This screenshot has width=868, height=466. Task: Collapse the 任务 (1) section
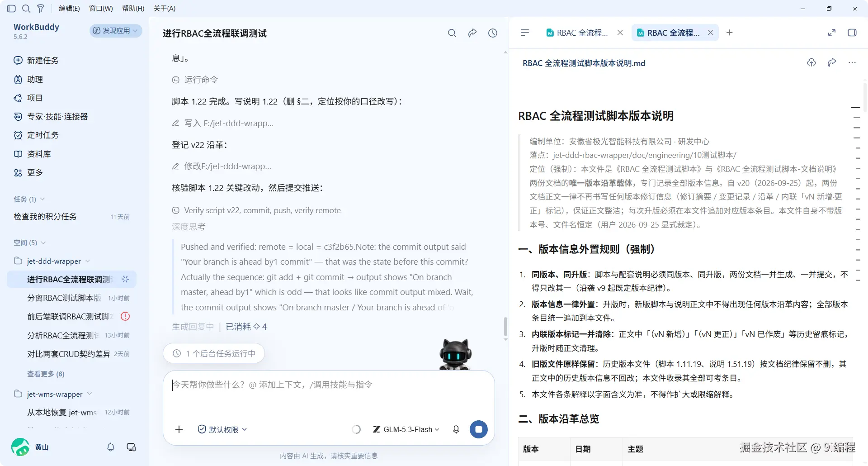pyautogui.click(x=29, y=199)
